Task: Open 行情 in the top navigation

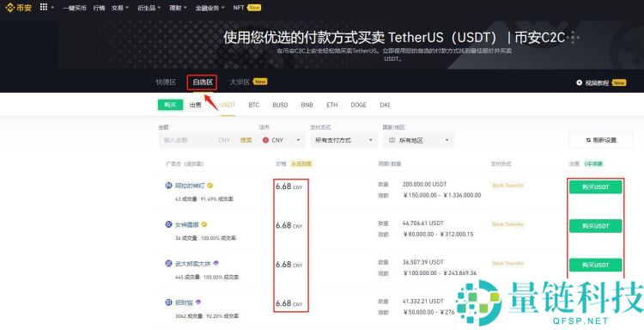Action: (99, 8)
